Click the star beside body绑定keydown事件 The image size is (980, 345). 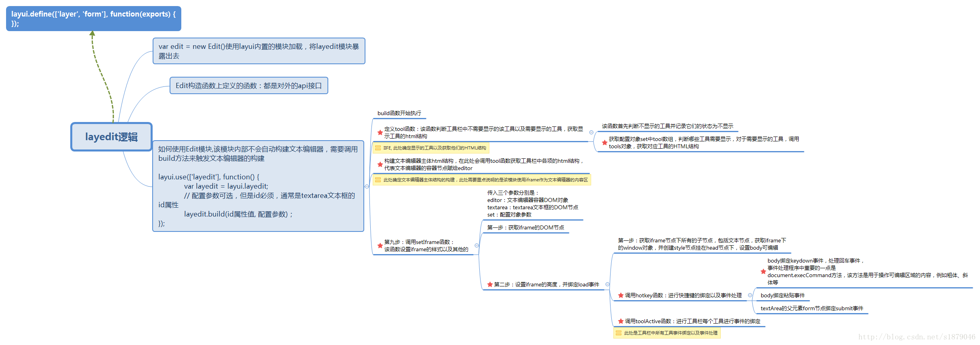point(763,271)
